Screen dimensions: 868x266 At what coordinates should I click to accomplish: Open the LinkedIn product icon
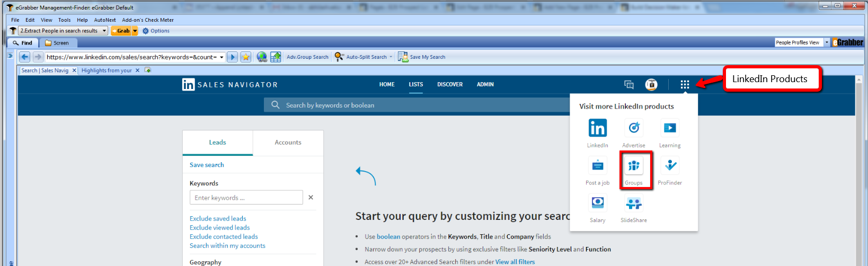597,128
